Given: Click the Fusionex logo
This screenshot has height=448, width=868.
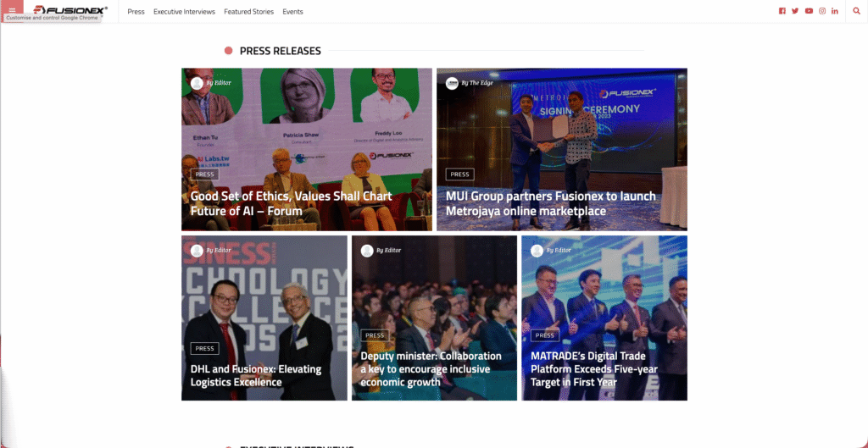Looking at the screenshot, I should [x=70, y=10].
